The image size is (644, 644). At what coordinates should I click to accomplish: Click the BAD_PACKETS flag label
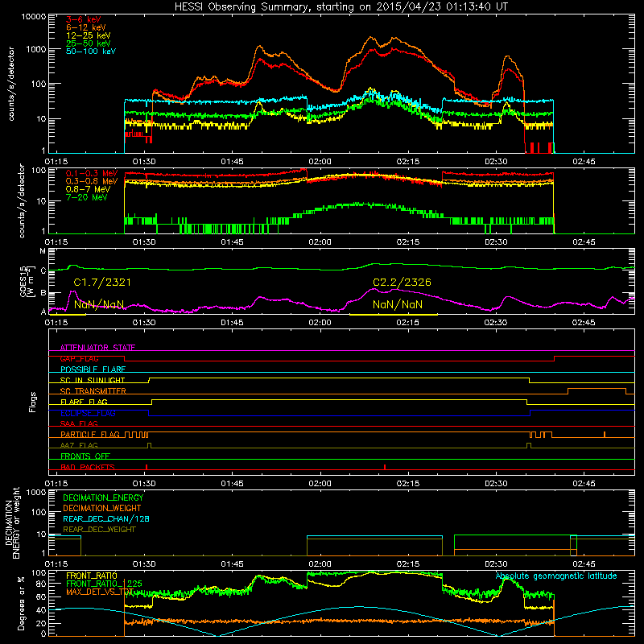coord(88,467)
